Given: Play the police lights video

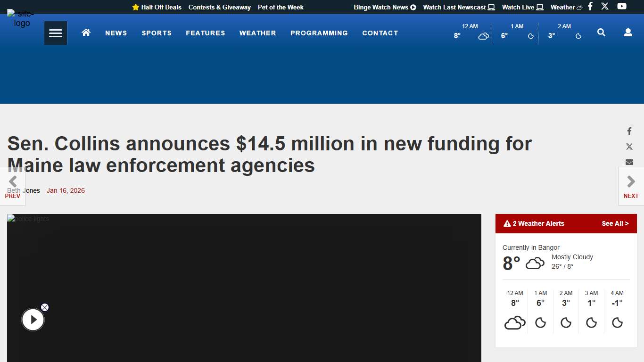Looking at the screenshot, I should coord(33,319).
